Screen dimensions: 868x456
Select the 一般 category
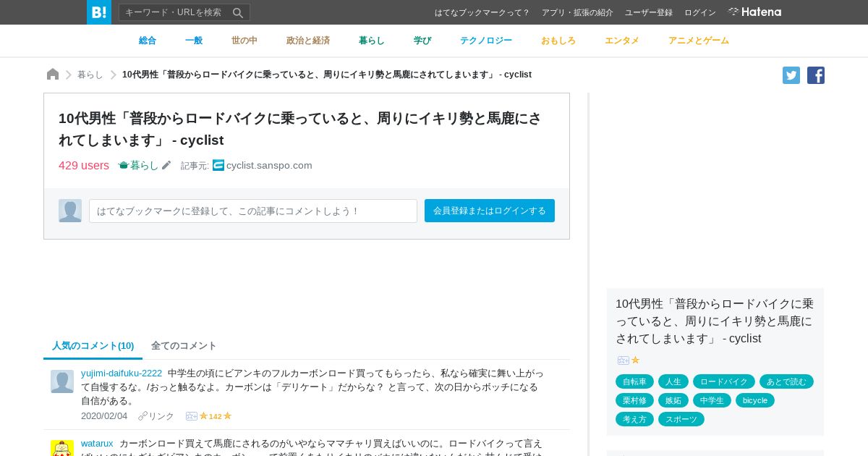click(x=194, y=41)
